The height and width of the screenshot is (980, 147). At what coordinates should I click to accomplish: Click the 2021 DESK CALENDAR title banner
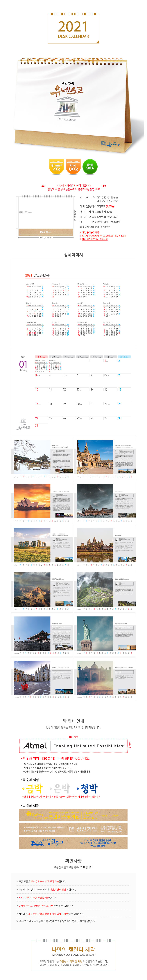pyautogui.click(x=73, y=29)
